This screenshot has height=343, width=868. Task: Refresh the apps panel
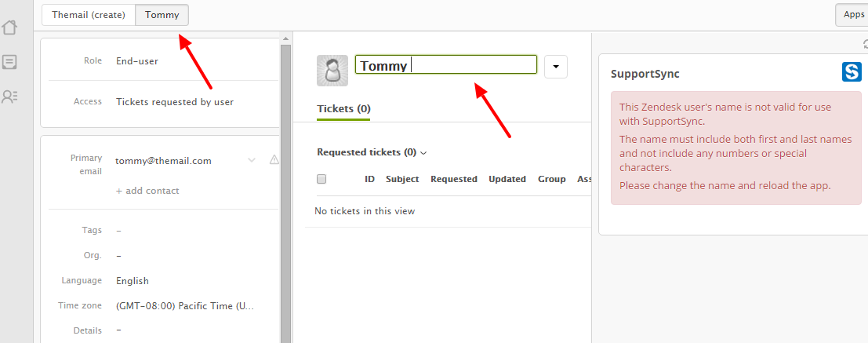click(x=863, y=45)
